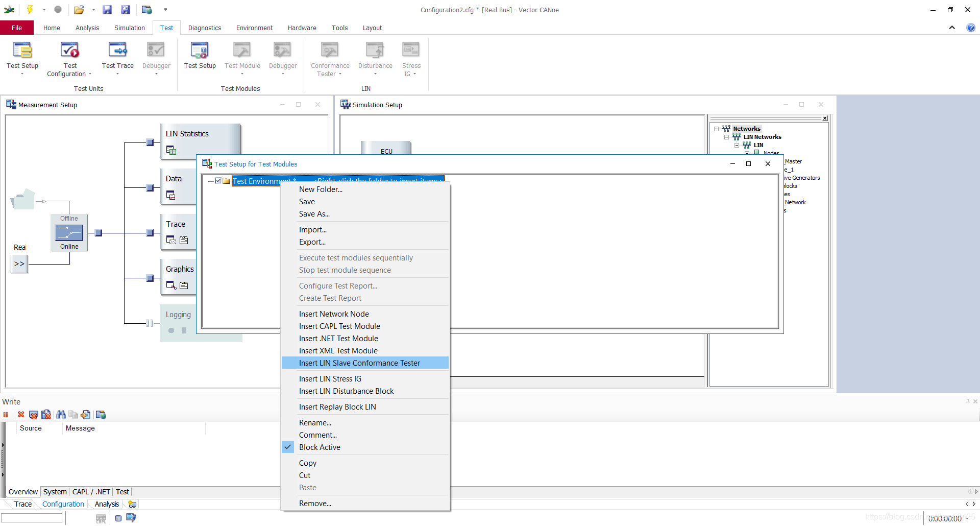Select Networks root in tree

click(x=747, y=129)
